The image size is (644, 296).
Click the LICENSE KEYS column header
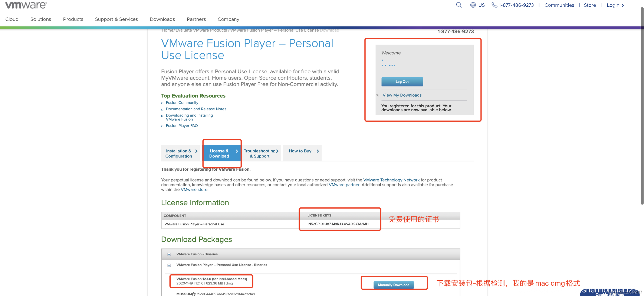319,215
